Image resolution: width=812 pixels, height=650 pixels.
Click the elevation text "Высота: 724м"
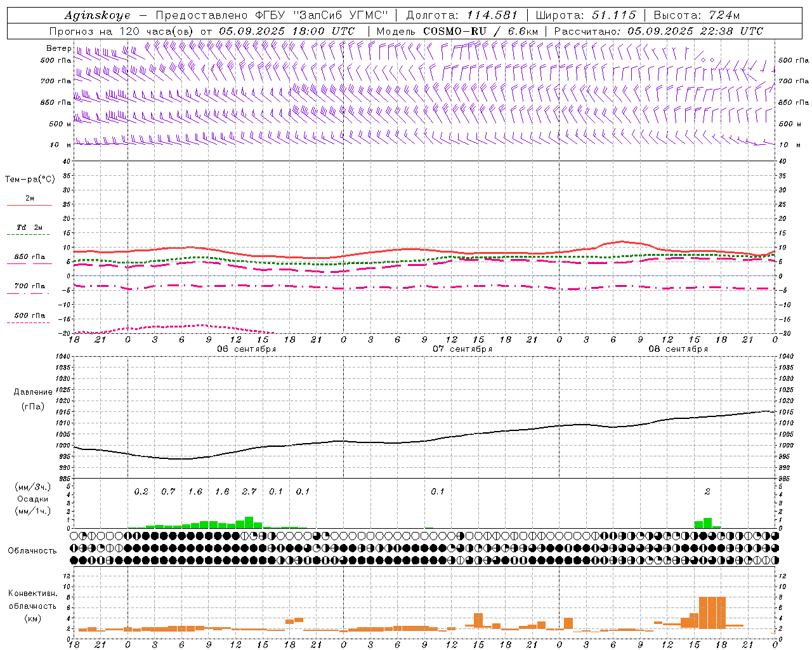click(x=697, y=15)
